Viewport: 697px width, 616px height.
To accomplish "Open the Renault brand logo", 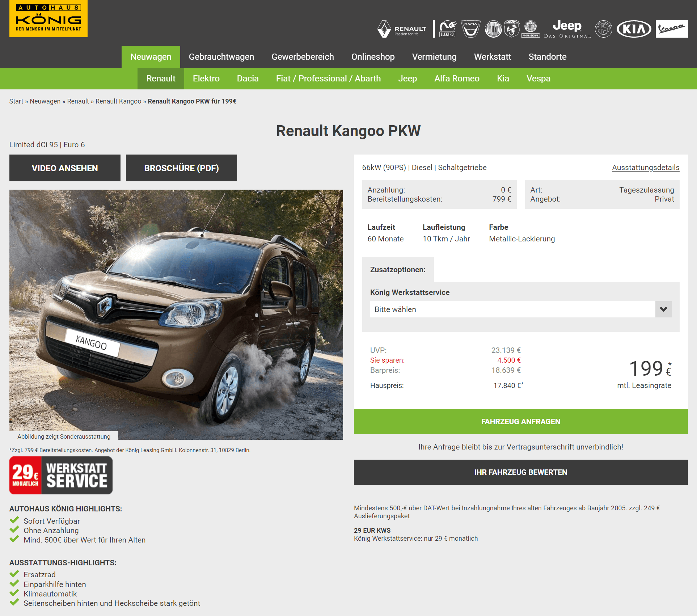I will coord(402,29).
